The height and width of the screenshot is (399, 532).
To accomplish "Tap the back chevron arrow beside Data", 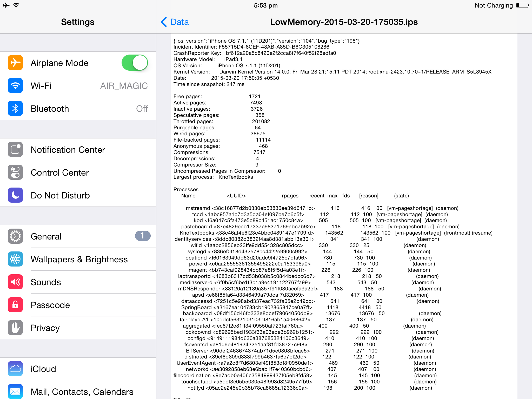I will click(164, 22).
